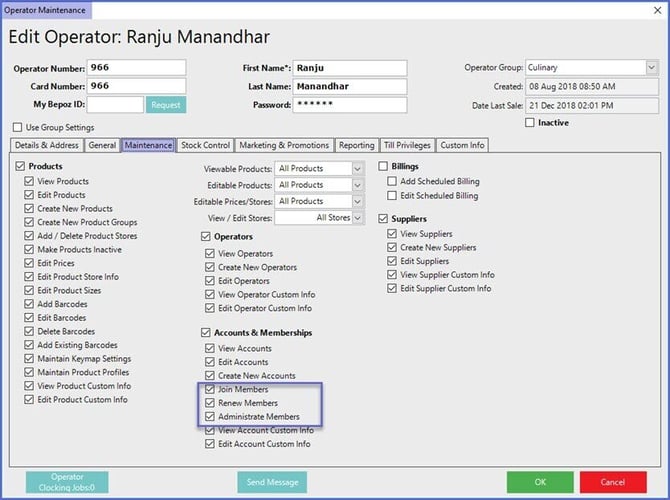Open the View / Edit Stores dropdown
This screenshot has width=670, height=500.
click(357, 217)
